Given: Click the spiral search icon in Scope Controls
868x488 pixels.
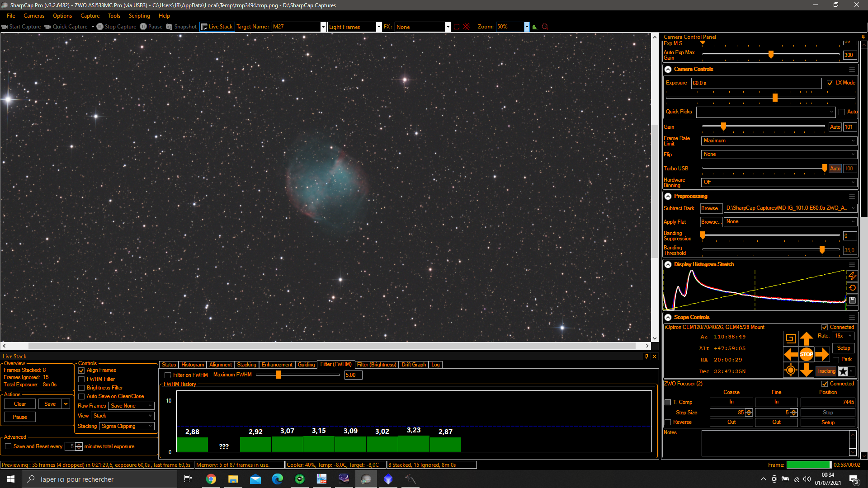Looking at the screenshot, I should (791, 338).
